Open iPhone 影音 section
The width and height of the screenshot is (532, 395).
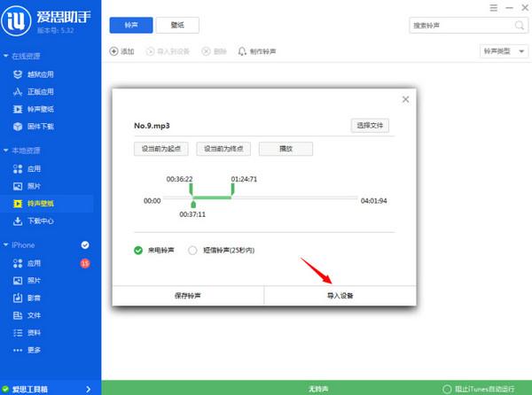tap(33, 298)
